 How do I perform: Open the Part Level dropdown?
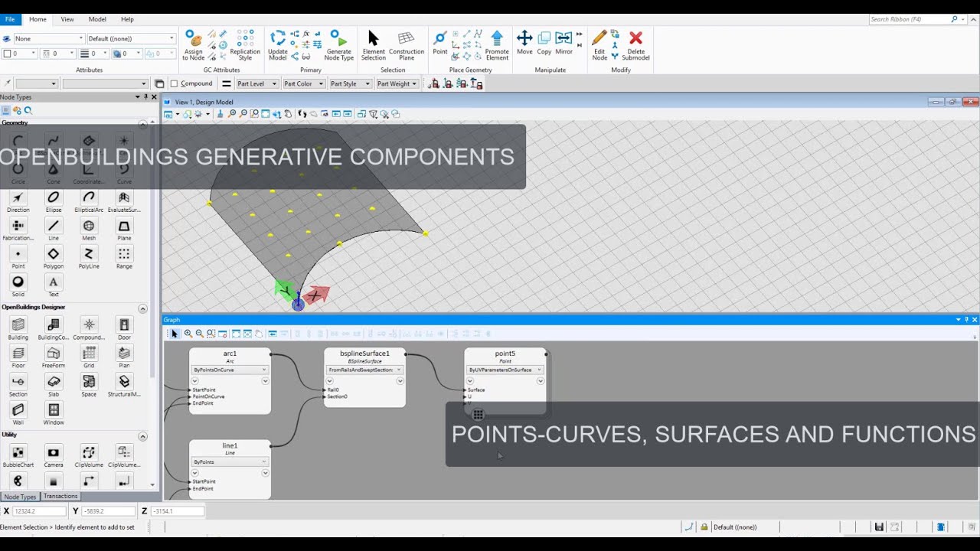pyautogui.click(x=256, y=83)
